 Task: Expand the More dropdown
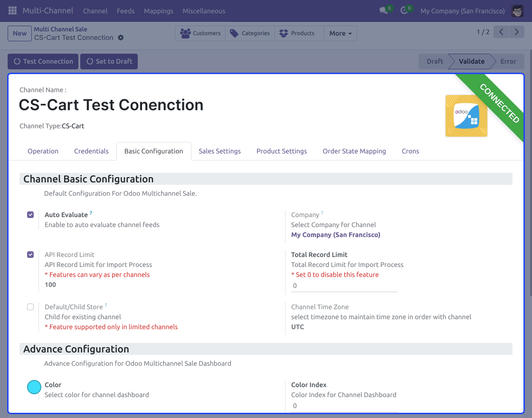pos(341,33)
